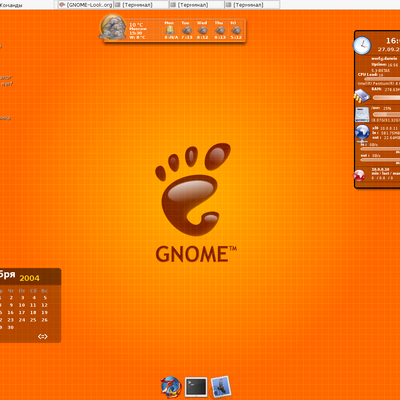Select day 24 in the calendar
400x400 pixels.
22,320
